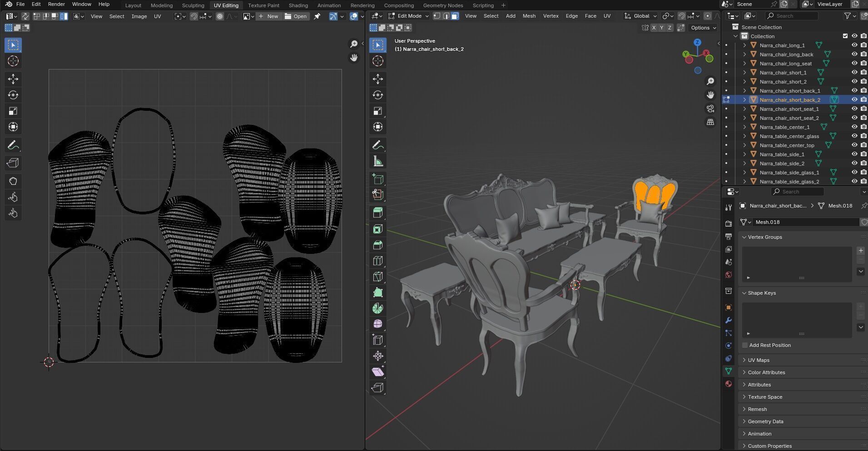Select the Annotate tool in 3D viewport
This screenshot has width=868, height=451.
[x=378, y=145]
